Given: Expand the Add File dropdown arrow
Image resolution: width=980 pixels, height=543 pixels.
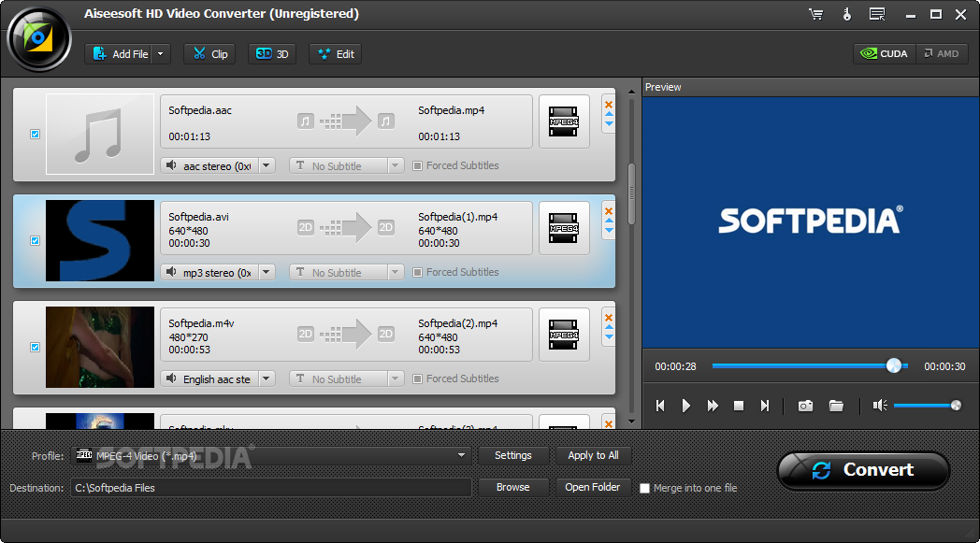Looking at the screenshot, I should (x=161, y=53).
